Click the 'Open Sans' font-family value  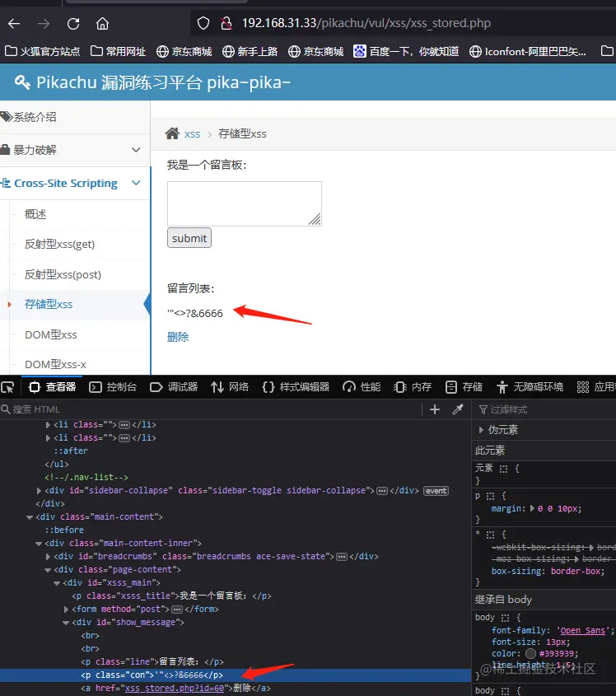click(584, 630)
